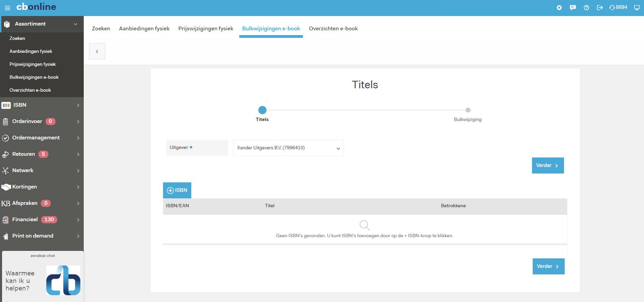
Task: Click the ISBN barcode icon
Action: (x=6, y=105)
